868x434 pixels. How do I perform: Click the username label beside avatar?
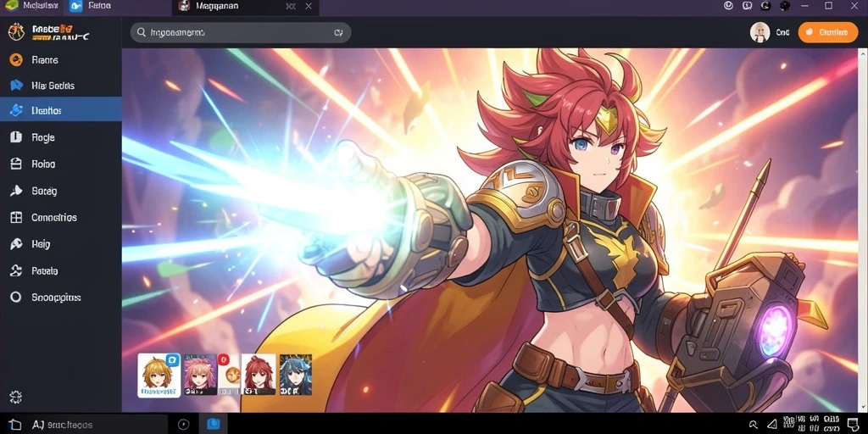click(x=782, y=33)
